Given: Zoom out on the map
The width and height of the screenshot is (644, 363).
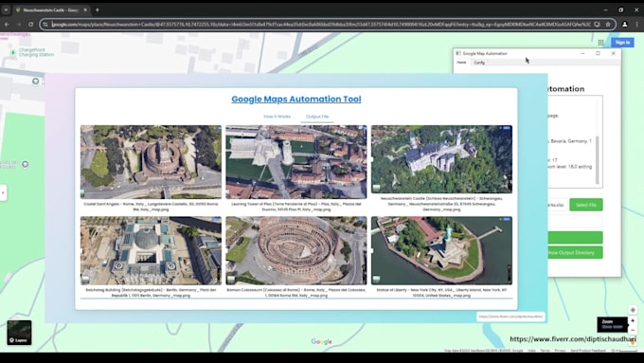Looking at the screenshot, I should click(x=633, y=330).
